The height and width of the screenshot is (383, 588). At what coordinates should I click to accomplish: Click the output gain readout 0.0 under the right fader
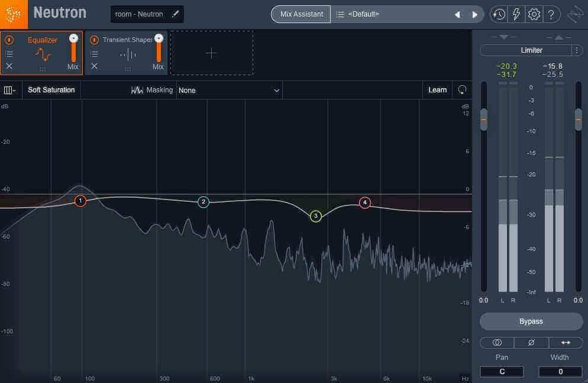click(579, 300)
